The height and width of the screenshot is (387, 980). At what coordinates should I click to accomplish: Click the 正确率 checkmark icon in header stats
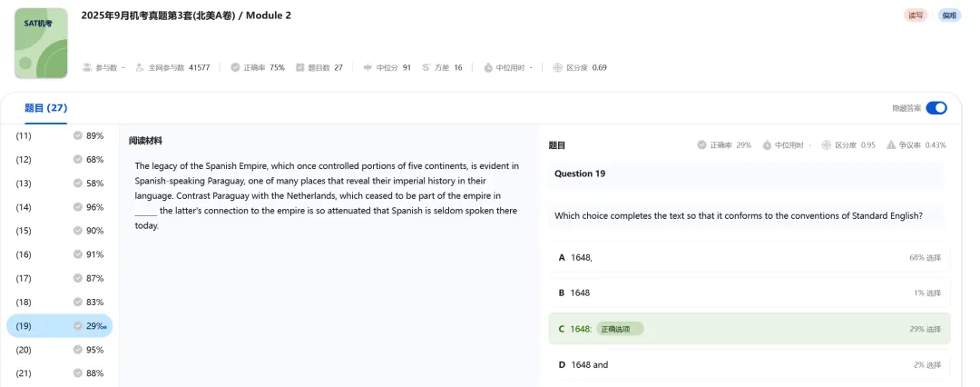tap(235, 67)
